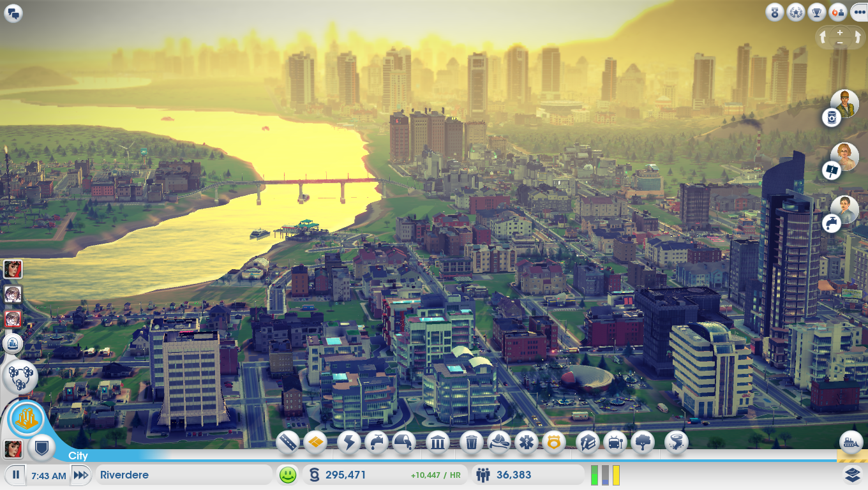Open the Mass transit menu
868x490 pixels.
click(615, 442)
